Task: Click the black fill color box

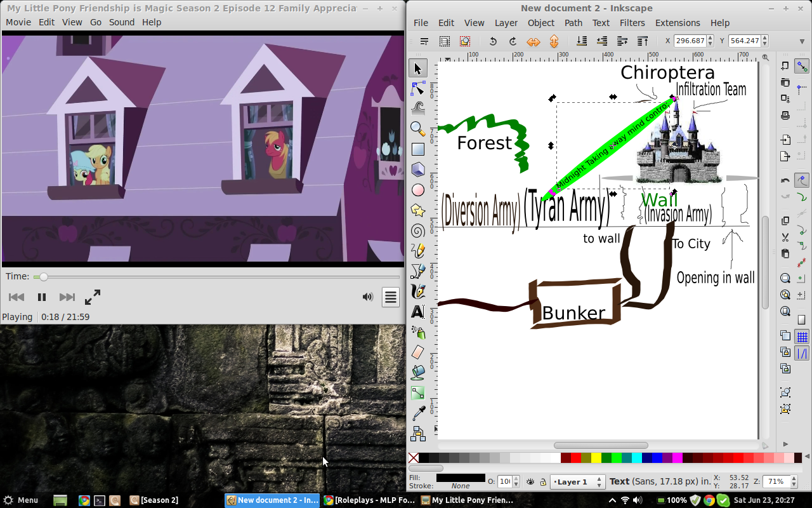Action: tap(461, 478)
